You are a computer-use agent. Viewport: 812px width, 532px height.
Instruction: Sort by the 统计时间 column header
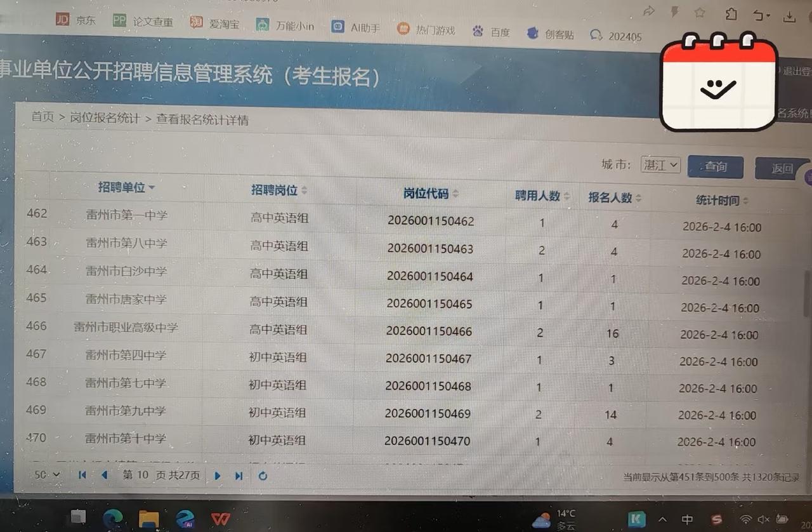pyautogui.click(x=722, y=201)
